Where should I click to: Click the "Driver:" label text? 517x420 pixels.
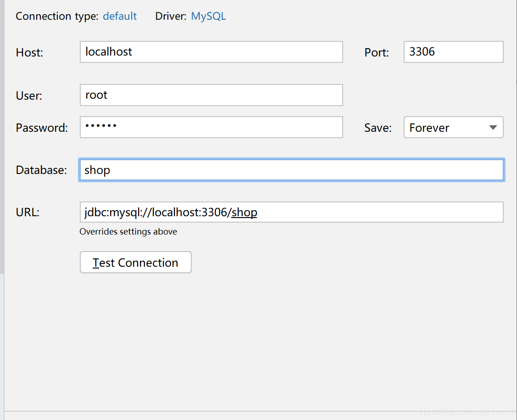point(171,17)
